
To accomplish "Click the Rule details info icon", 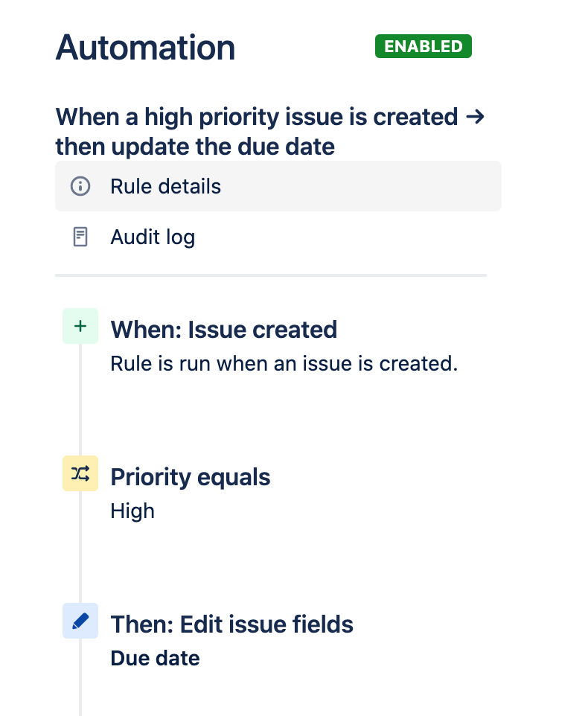I will (80, 186).
